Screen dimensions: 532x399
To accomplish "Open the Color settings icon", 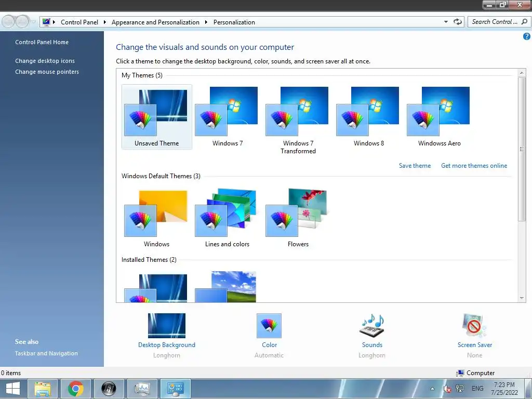I will (269, 326).
